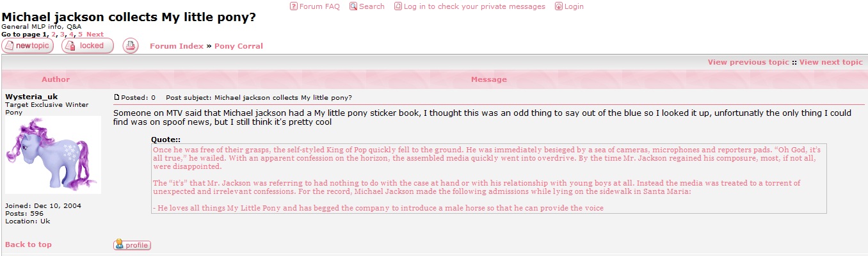Click the Back to top link
This screenshot has height=256, width=868.
[28, 244]
